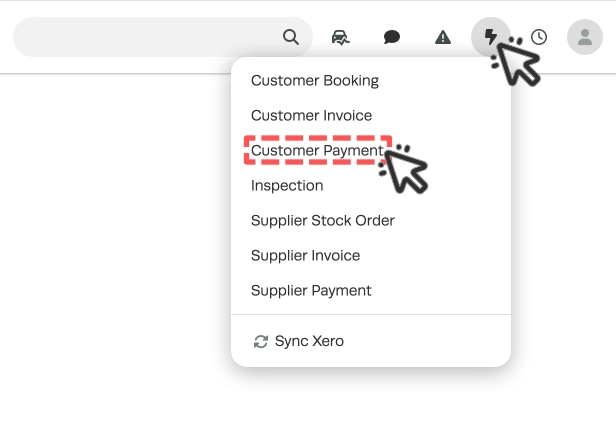Choose Inspection from the quick menu

287,185
